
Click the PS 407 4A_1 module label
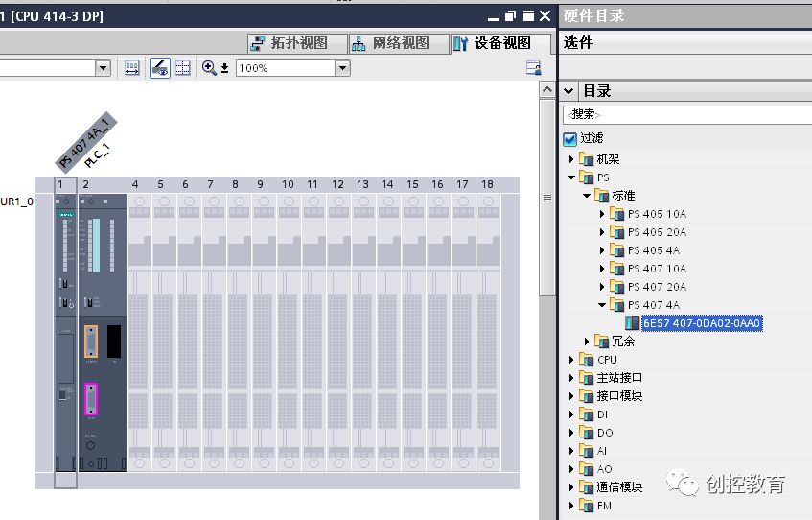click(86, 142)
